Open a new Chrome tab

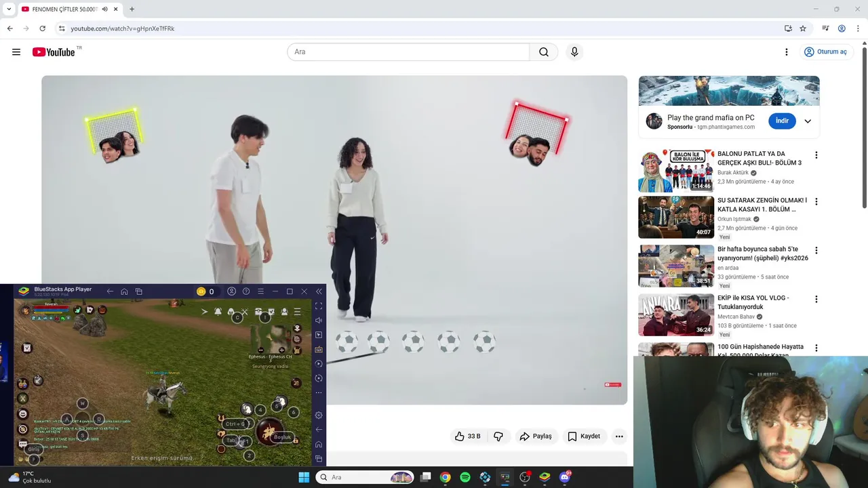(132, 9)
